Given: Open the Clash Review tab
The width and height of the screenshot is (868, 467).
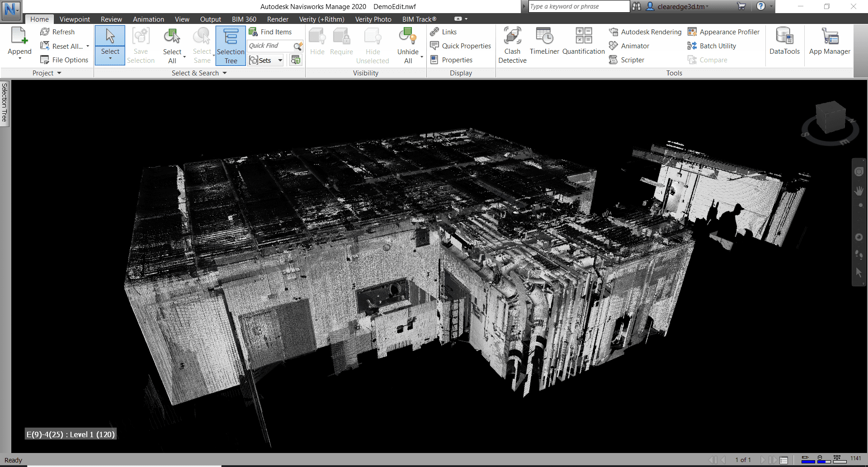Looking at the screenshot, I should pos(111,19).
